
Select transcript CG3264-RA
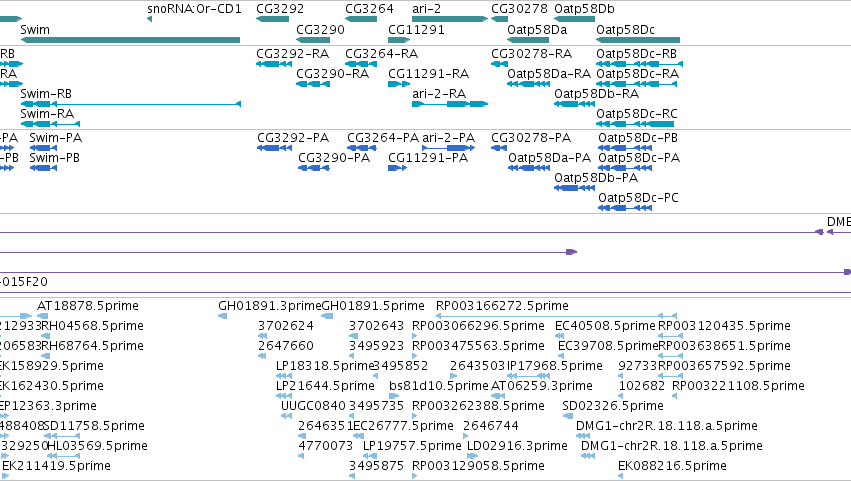[361, 64]
